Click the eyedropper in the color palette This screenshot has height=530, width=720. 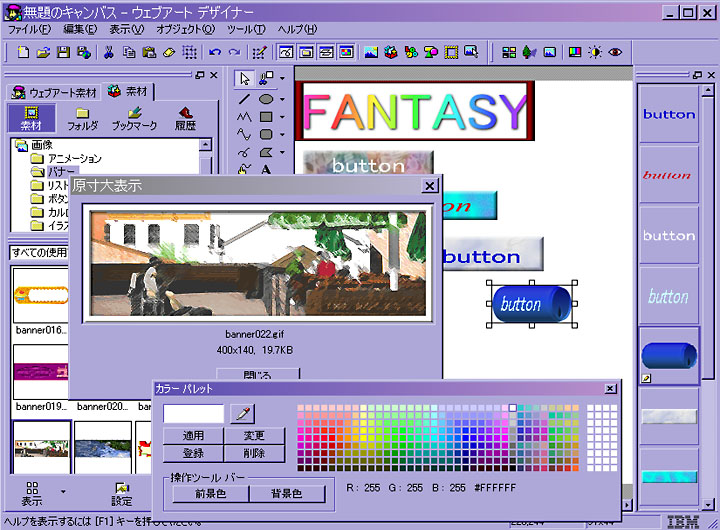[241, 413]
